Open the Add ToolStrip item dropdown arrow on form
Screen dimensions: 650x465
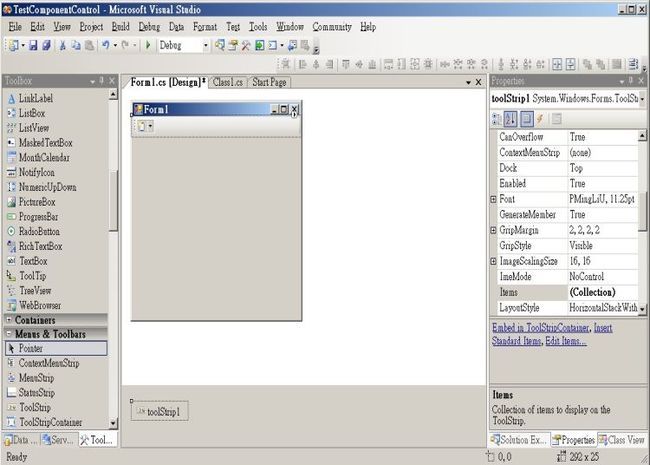click(x=150, y=126)
